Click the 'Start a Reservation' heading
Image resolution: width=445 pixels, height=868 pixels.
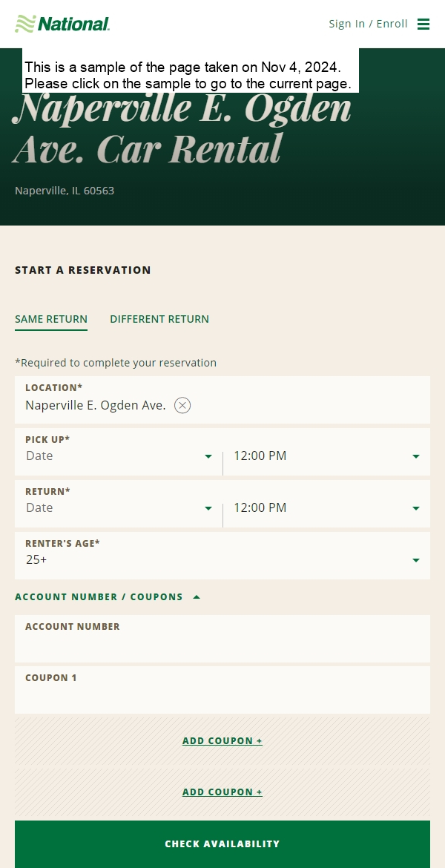click(83, 270)
